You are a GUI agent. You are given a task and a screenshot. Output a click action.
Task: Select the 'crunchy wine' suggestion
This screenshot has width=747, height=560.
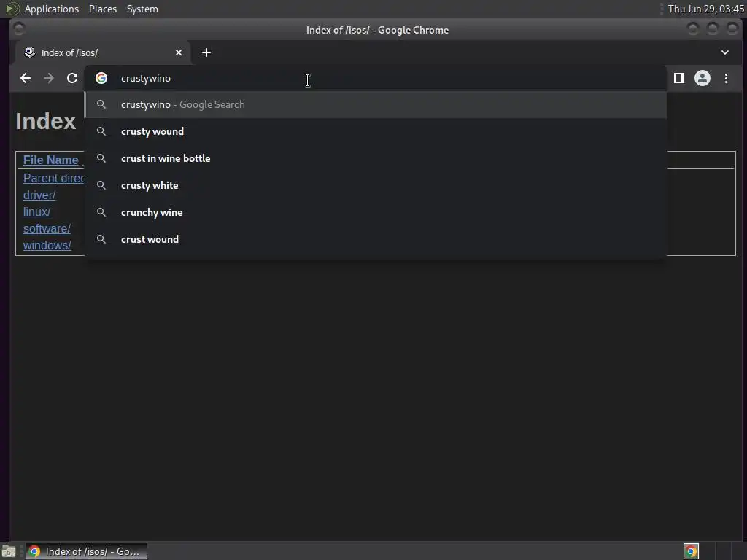click(x=376, y=212)
